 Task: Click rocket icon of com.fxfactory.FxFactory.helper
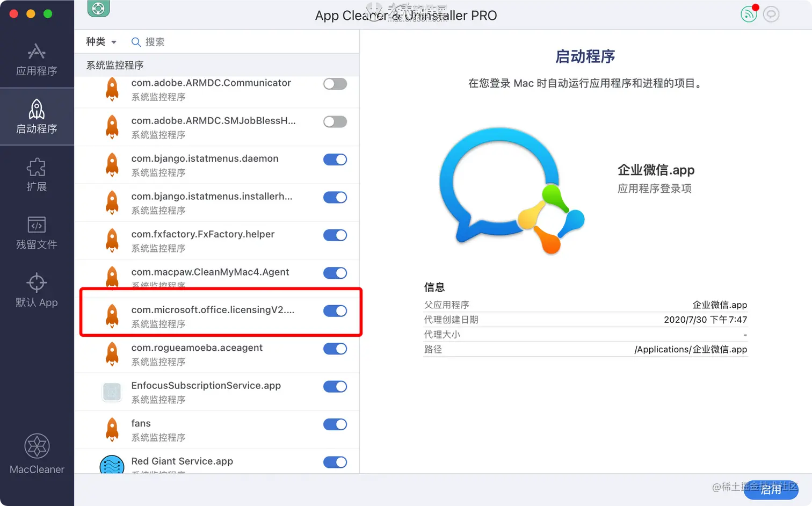[112, 240]
